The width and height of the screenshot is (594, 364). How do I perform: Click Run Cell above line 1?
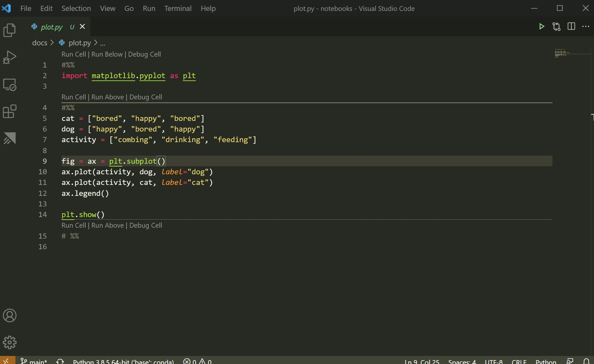[73, 54]
